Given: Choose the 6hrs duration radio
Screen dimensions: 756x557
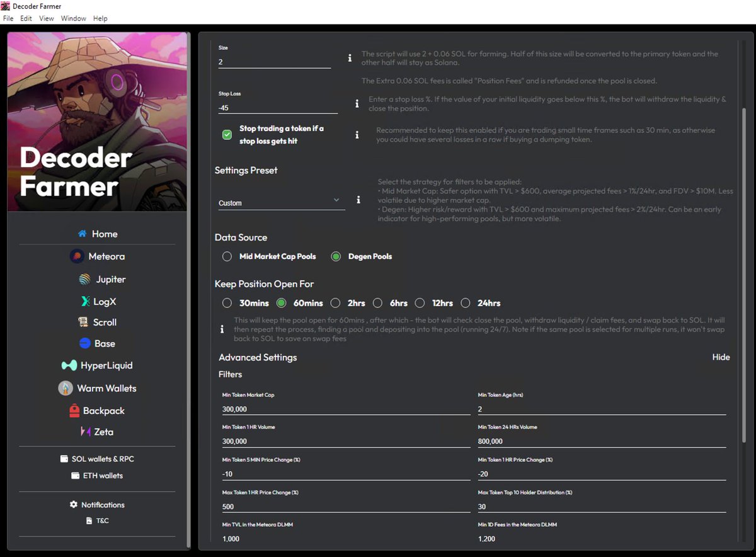Looking at the screenshot, I should click(x=377, y=303).
